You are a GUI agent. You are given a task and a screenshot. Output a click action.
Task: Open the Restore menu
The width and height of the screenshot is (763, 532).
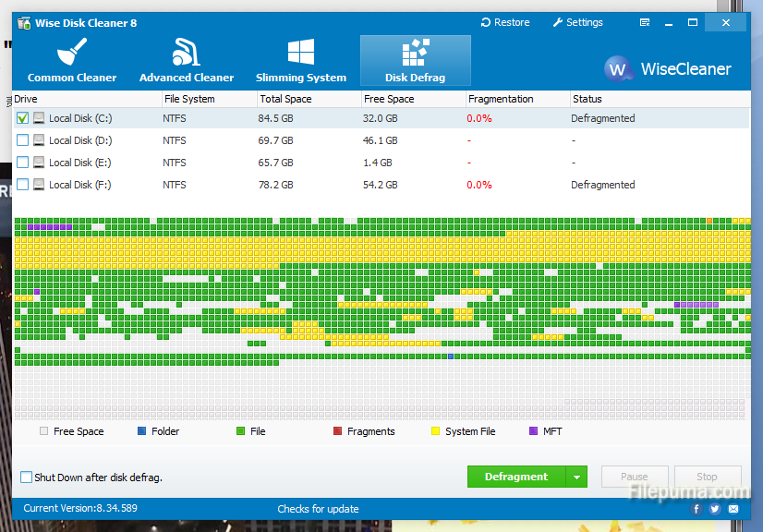506,22
